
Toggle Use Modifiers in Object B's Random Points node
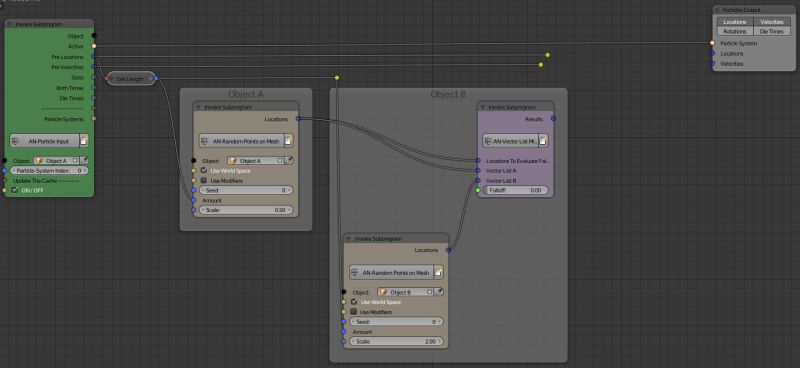tap(354, 311)
